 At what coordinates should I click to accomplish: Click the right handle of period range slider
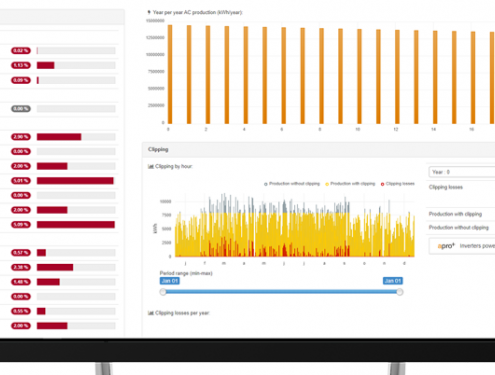[400, 292]
